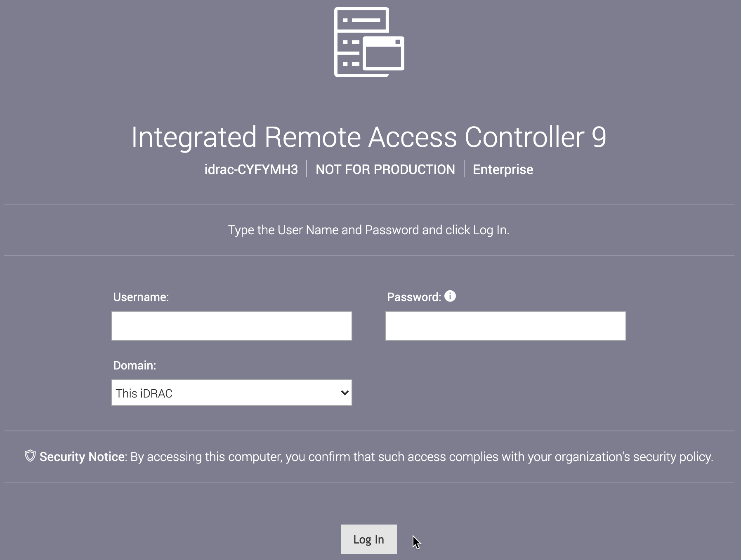The height and width of the screenshot is (560, 741).
Task: Click the Integrated Remote Access Controller 9 title
Action: (x=369, y=137)
